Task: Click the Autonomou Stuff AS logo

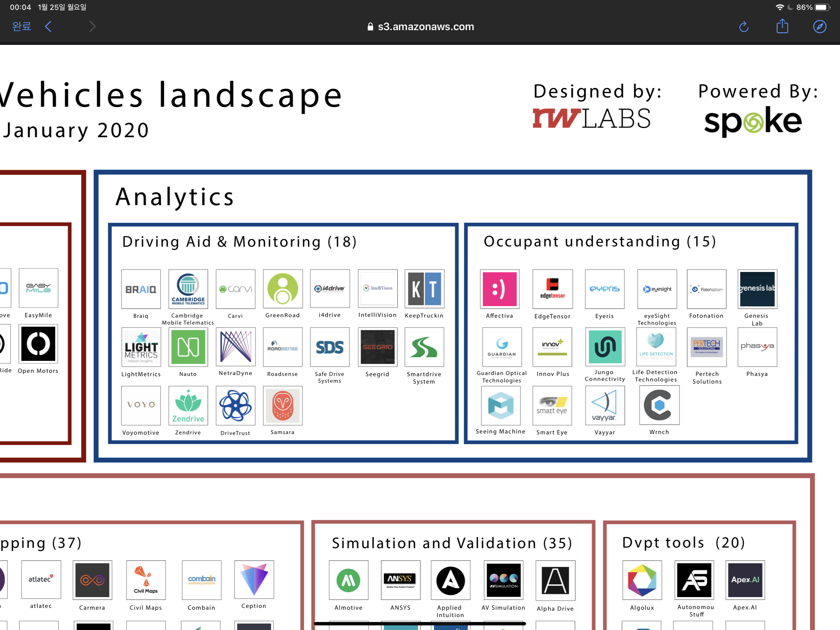Action: click(694, 580)
